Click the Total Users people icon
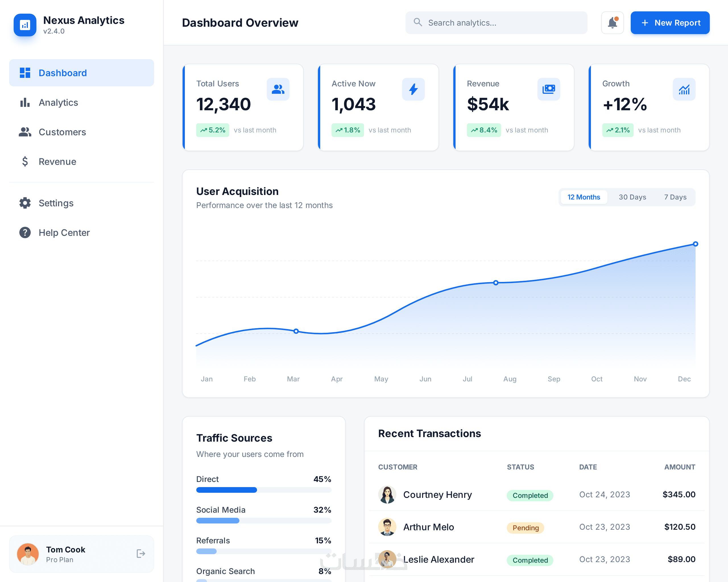Screen dimensions: 728x582 coord(278,89)
